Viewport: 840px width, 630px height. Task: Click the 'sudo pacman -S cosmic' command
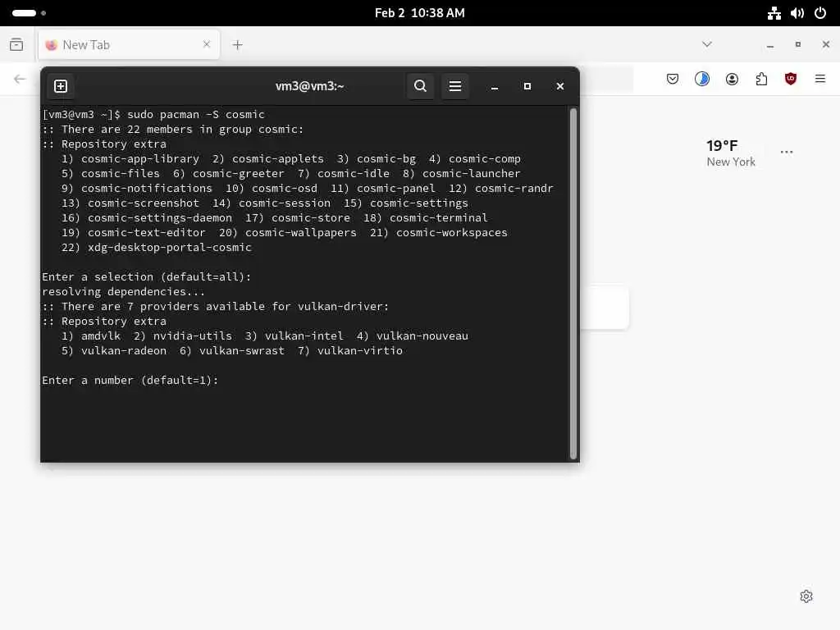pos(195,115)
